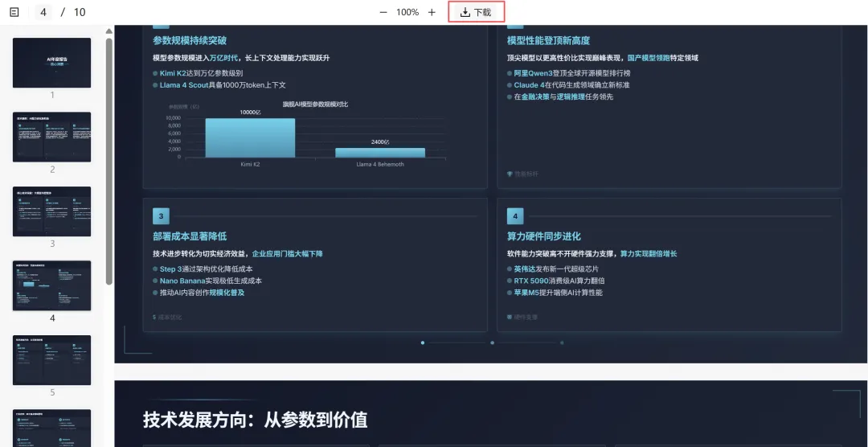Click the Llama 4 Behemoth chart bar
Screen dimensions: 868x447
[379, 153]
